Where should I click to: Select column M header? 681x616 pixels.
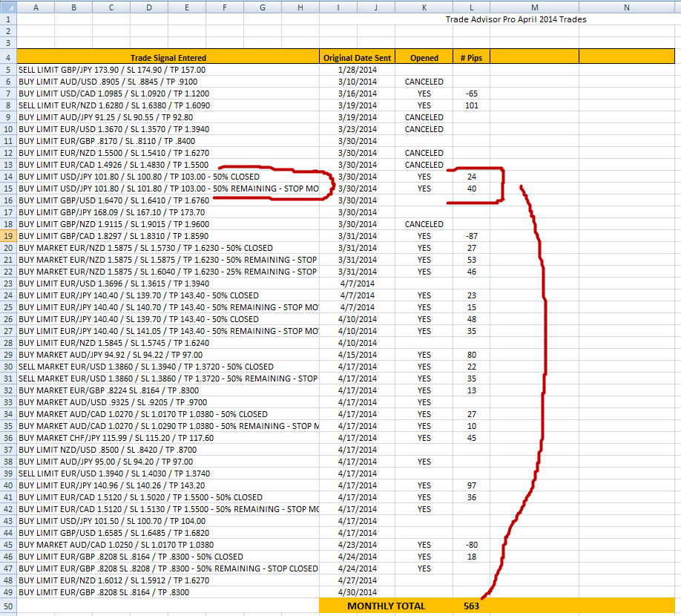535,7
